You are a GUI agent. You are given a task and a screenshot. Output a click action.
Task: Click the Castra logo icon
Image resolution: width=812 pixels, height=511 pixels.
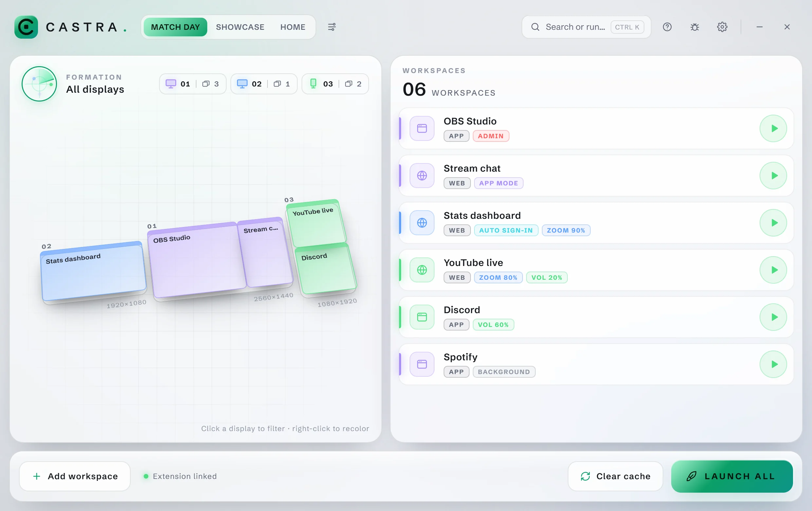point(26,27)
